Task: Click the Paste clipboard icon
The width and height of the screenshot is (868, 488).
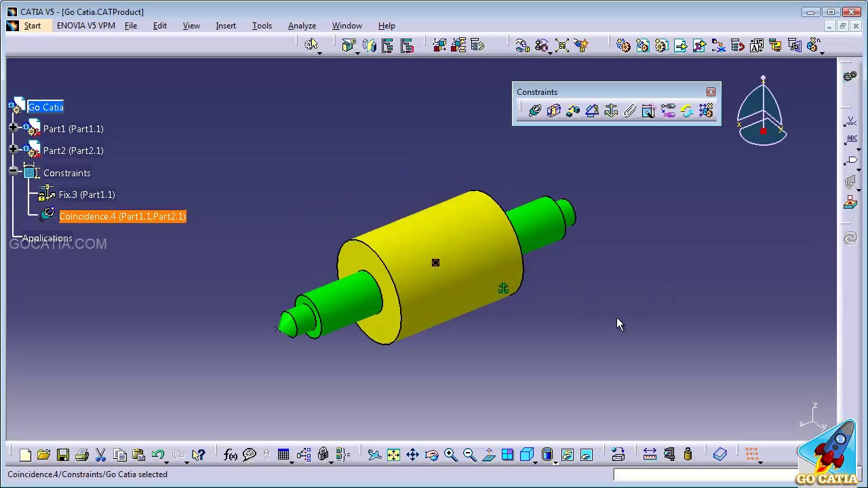Action: [x=139, y=455]
